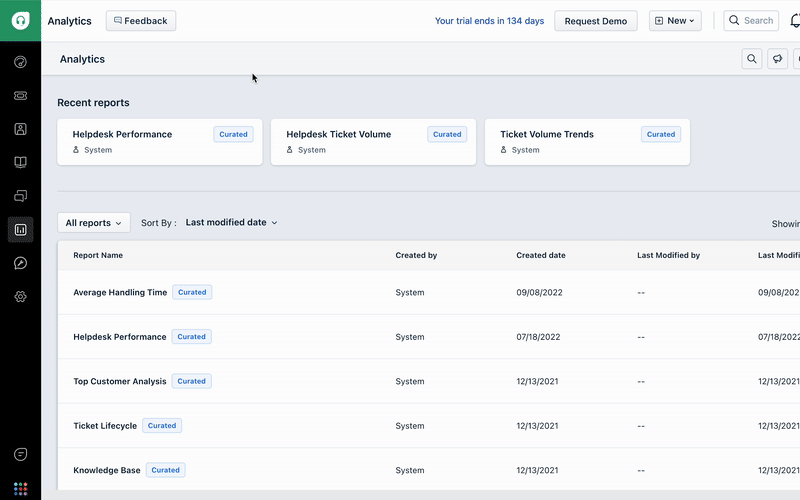Click created date 09/08/2022
This screenshot has height=500, width=800.
pyautogui.click(x=539, y=292)
